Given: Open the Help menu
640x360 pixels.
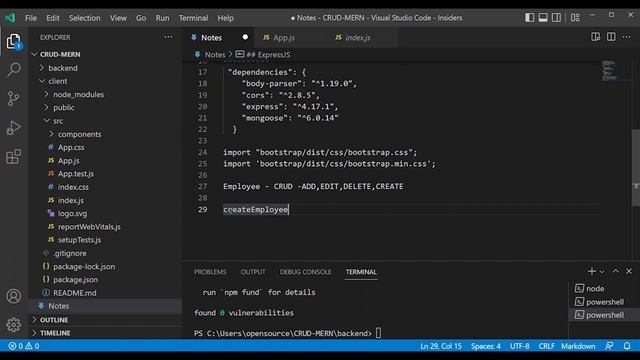Looking at the screenshot, I should (x=225, y=18).
